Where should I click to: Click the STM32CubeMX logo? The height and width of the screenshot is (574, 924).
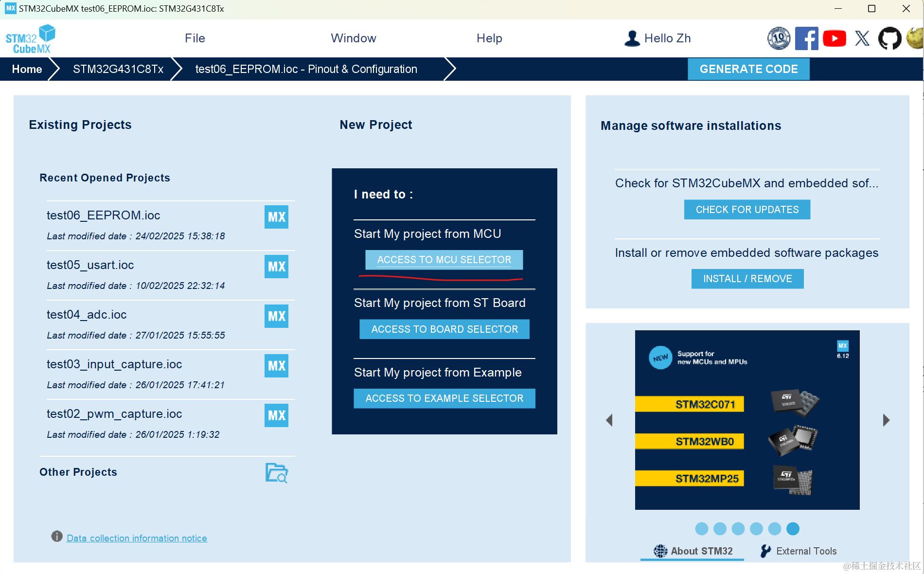point(30,39)
